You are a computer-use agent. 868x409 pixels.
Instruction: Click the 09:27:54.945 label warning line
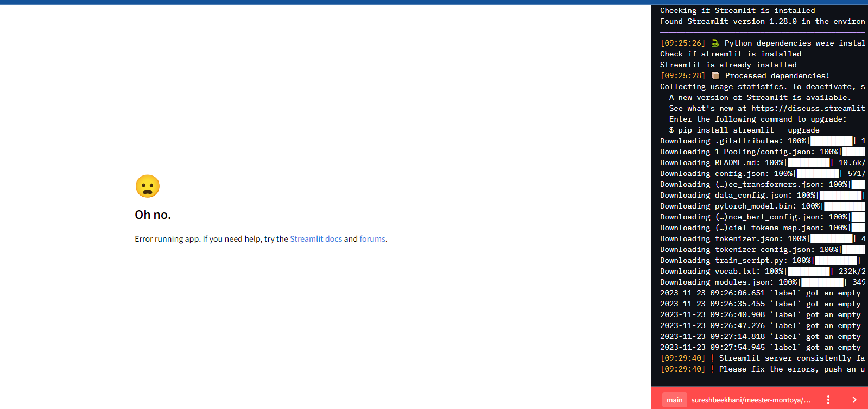point(761,347)
